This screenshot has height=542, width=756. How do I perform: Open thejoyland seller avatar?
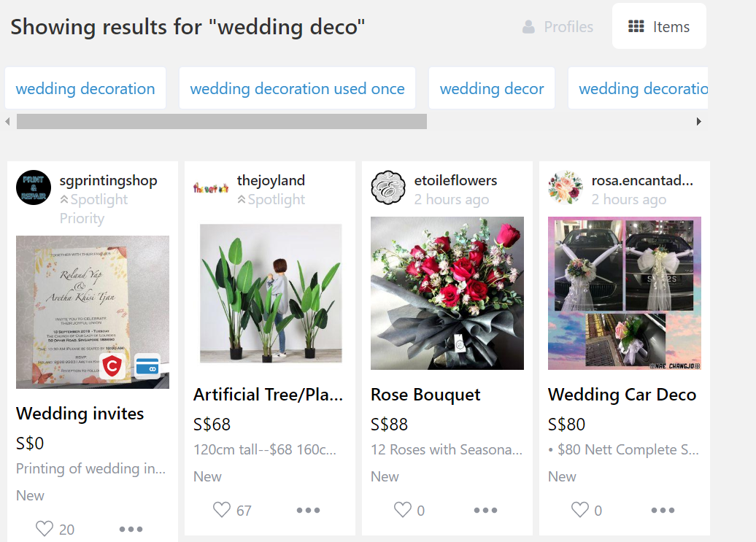(211, 187)
